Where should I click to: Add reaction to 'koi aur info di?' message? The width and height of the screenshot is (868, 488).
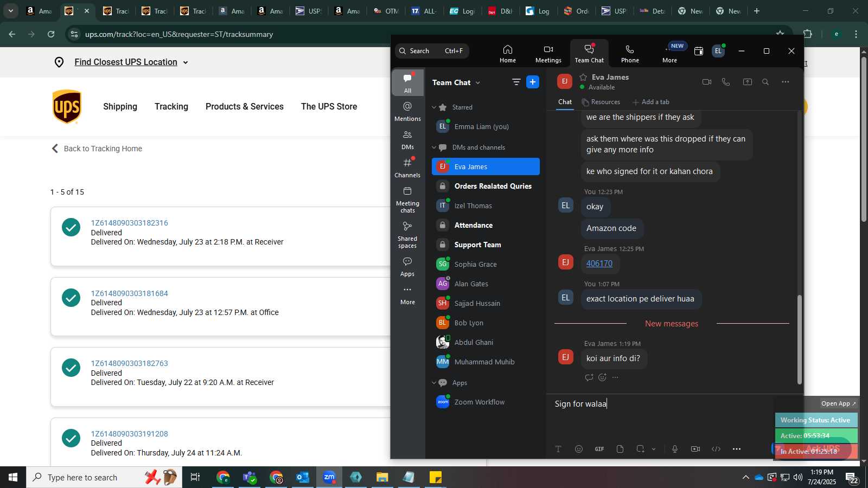tap(602, 377)
